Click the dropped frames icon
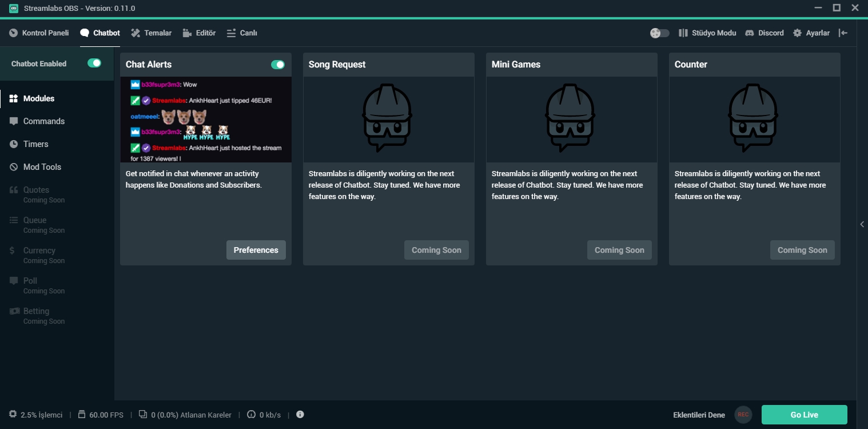Image resolution: width=868 pixels, height=429 pixels. (143, 414)
